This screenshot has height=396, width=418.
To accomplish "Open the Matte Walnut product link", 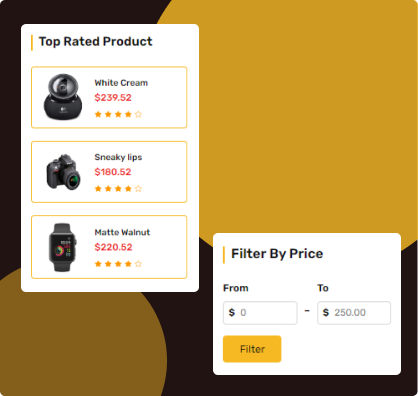I will [x=122, y=232].
